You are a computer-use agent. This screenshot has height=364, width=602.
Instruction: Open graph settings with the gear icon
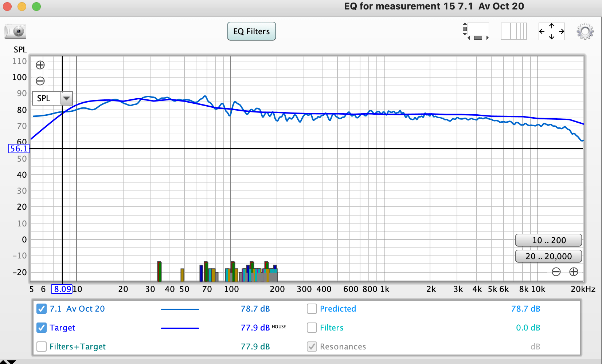(585, 31)
